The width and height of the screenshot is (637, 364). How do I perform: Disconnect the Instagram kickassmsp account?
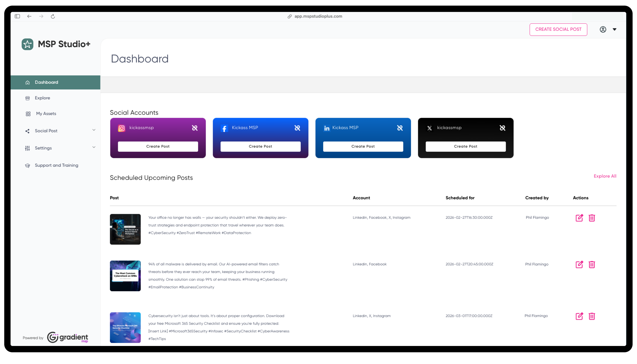point(195,128)
